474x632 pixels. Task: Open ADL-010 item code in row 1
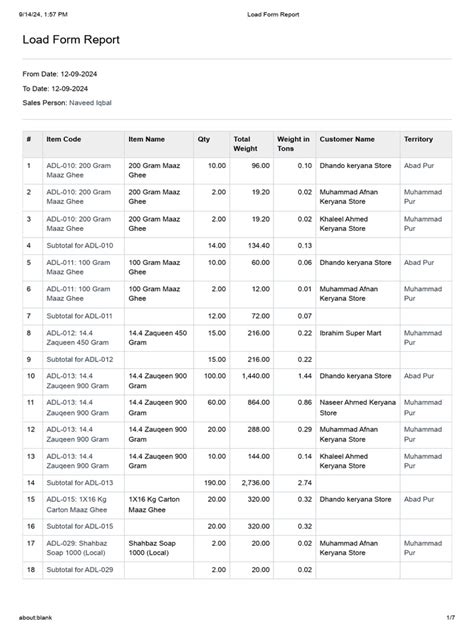coord(78,170)
